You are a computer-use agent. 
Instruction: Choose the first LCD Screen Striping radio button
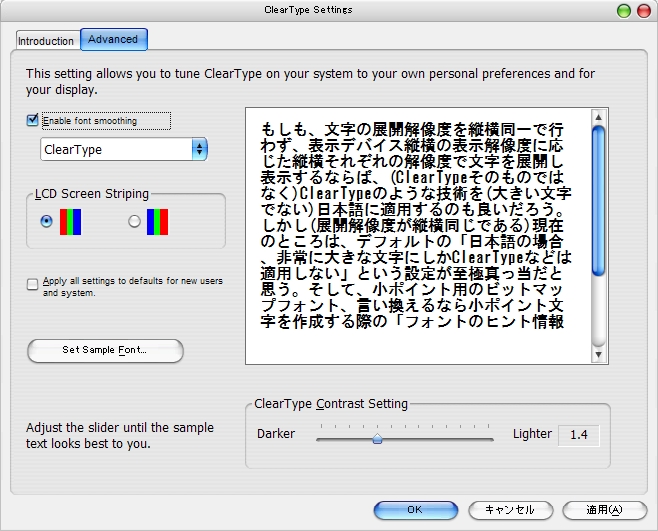(x=46, y=222)
